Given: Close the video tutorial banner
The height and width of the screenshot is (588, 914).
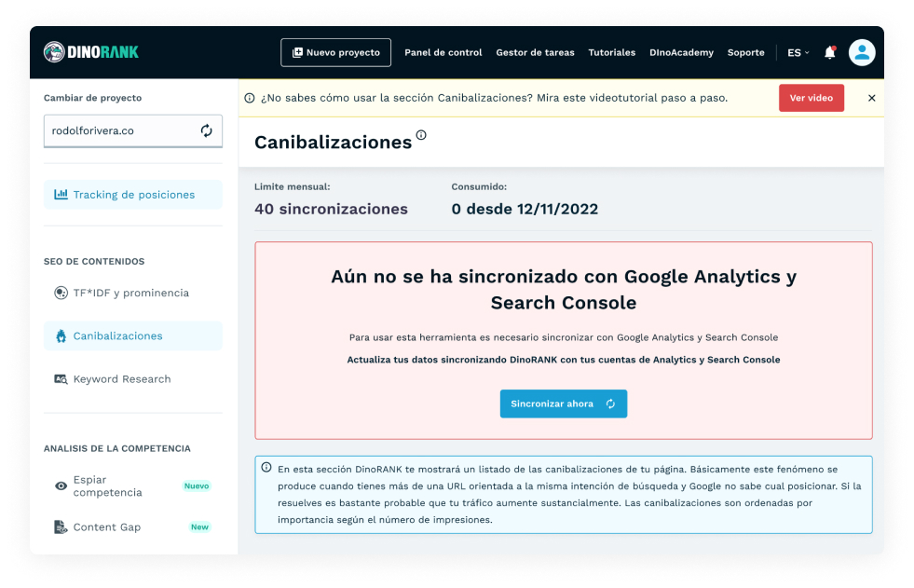Looking at the screenshot, I should coord(871,98).
